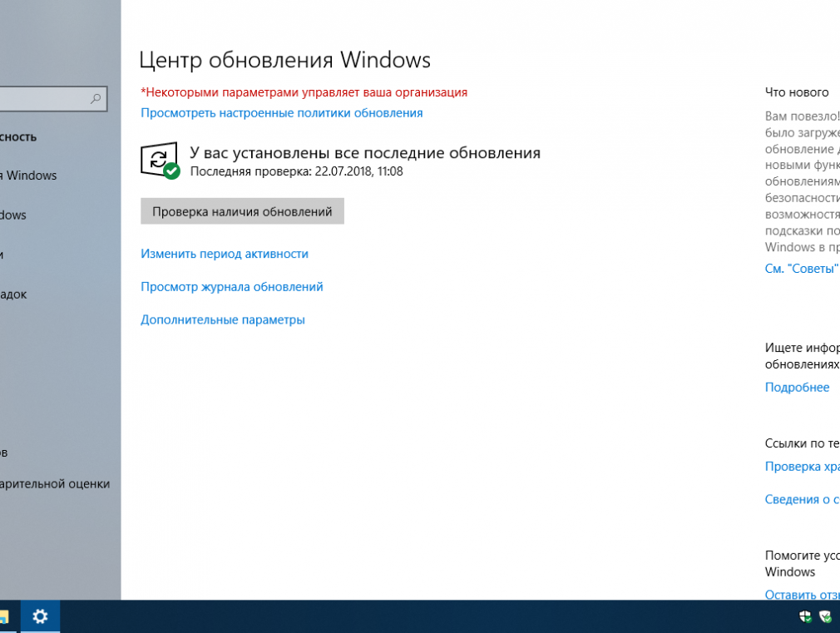Click the 'Оставить отз…' feedback link
The height and width of the screenshot is (633, 840).
coord(803,595)
